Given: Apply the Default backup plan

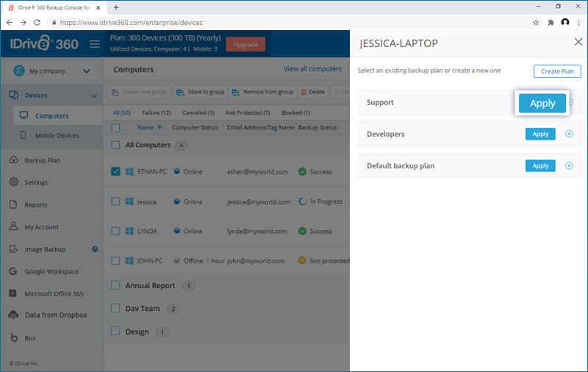Looking at the screenshot, I should pos(540,165).
